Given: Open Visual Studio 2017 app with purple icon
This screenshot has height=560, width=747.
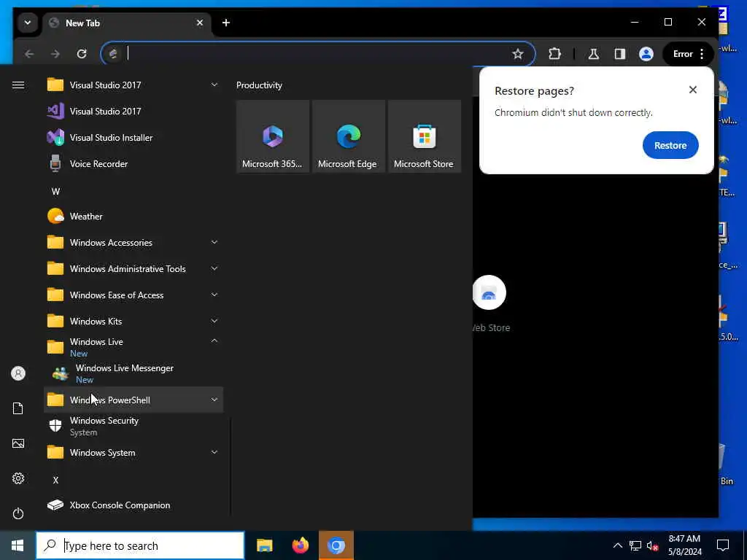Looking at the screenshot, I should tap(133, 112).
